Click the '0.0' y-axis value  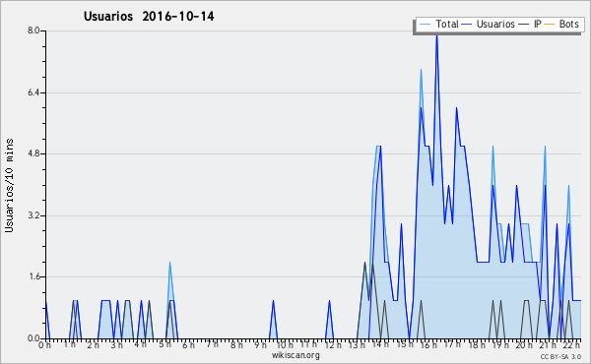[33, 338]
